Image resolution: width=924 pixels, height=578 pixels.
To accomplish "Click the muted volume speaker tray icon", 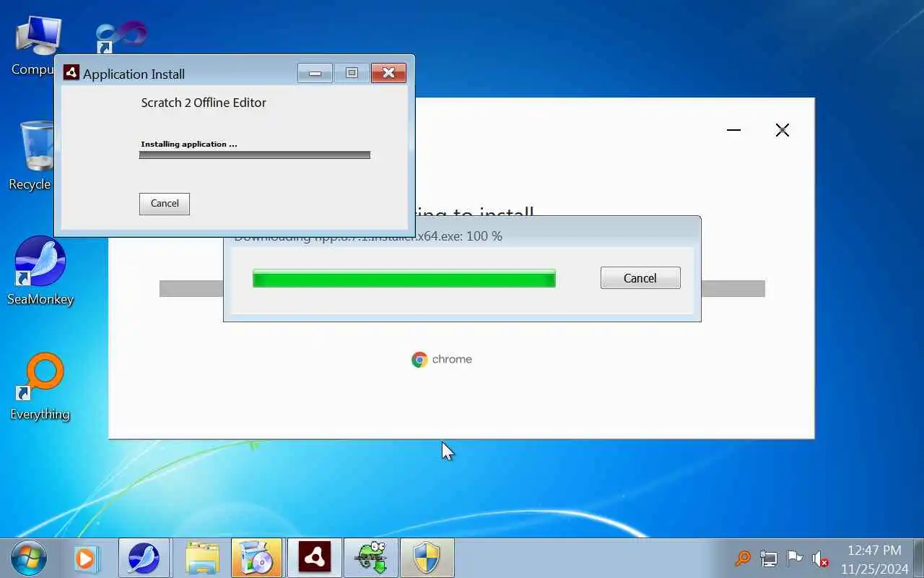I will [x=820, y=558].
